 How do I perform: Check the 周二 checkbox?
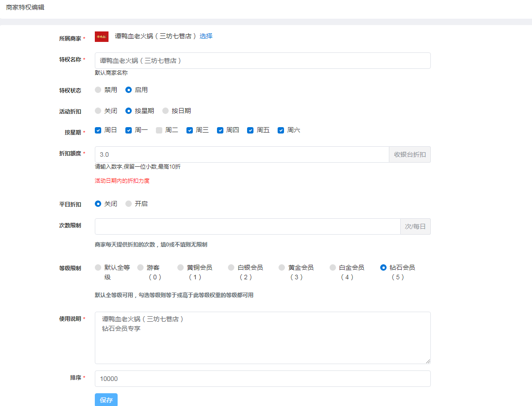click(159, 130)
